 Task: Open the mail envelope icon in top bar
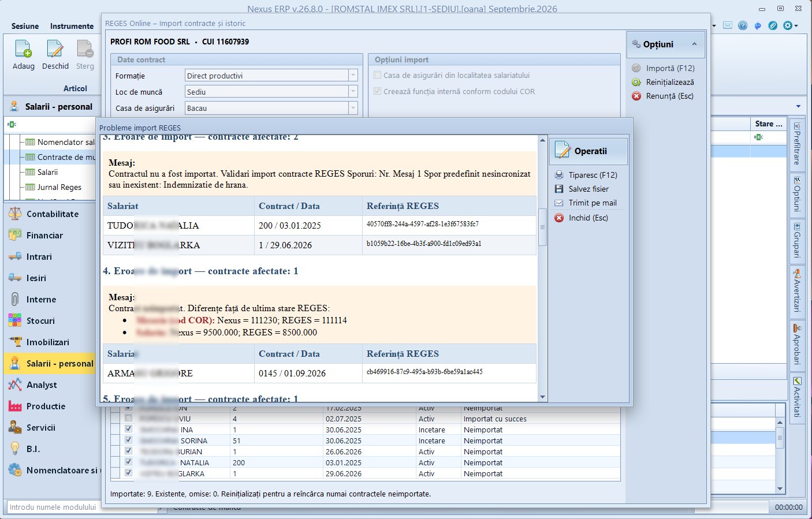[x=728, y=25]
